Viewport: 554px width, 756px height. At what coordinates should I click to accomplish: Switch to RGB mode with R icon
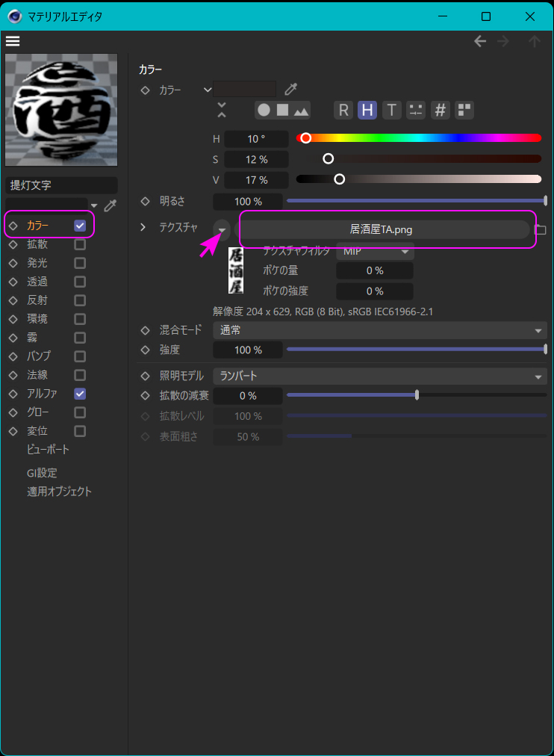point(343,111)
